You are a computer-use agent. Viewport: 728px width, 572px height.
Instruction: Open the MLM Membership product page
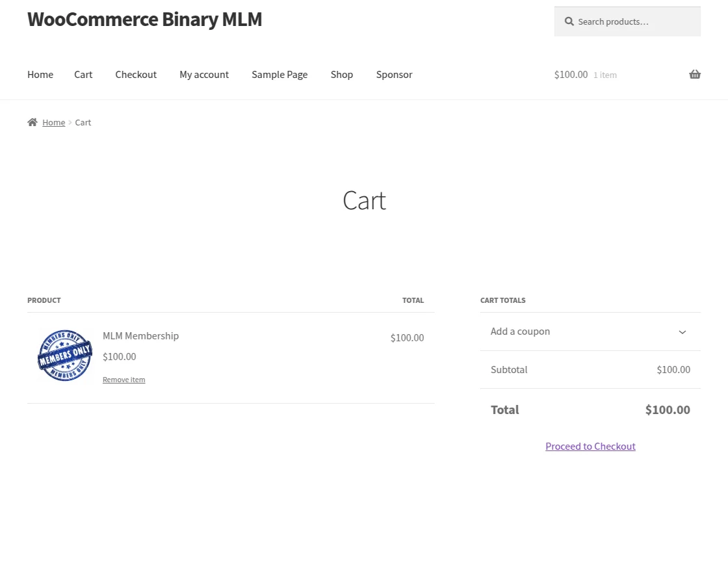point(140,335)
